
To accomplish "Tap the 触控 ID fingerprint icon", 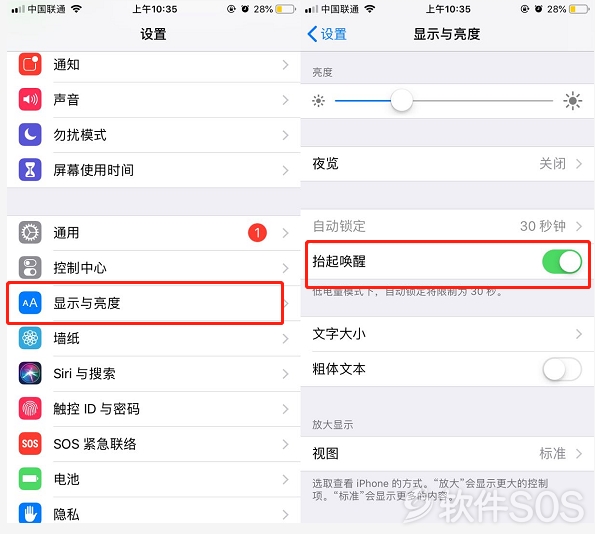I will tap(30, 408).
